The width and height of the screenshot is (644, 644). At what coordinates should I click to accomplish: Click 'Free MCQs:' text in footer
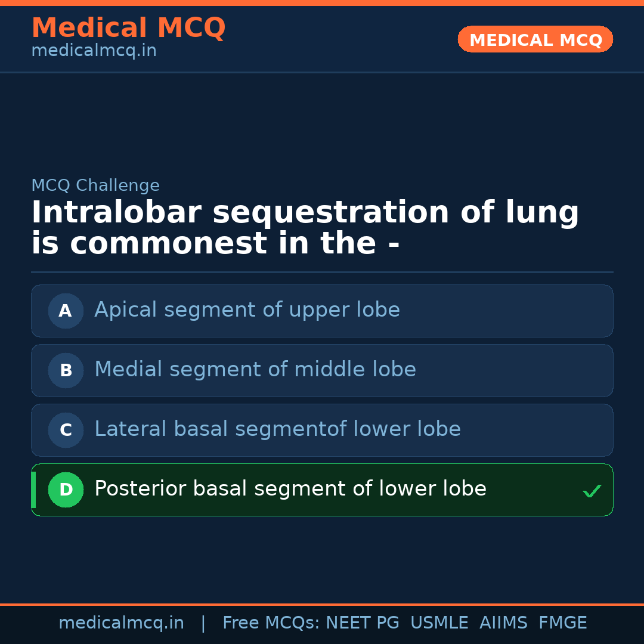(271, 623)
